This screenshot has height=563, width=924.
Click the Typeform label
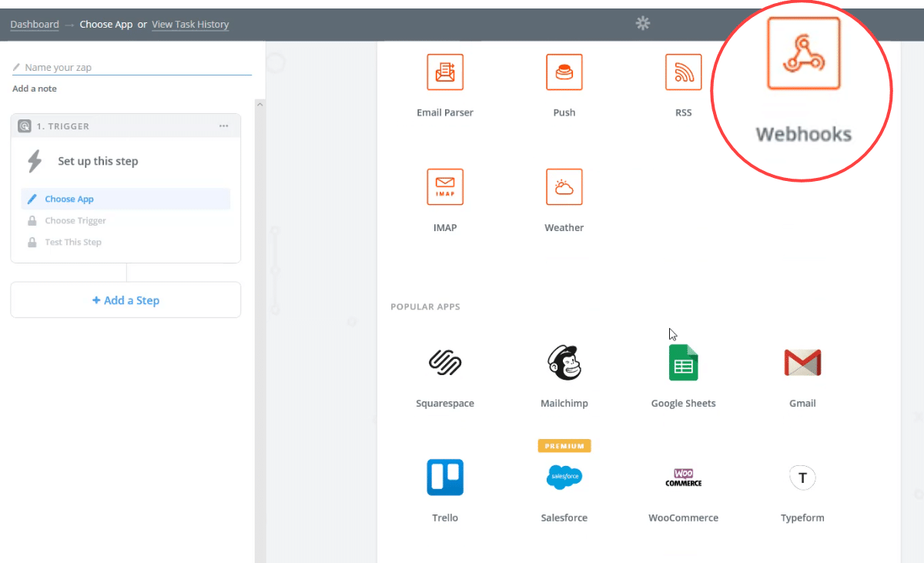pyautogui.click(x=802, y=518)
